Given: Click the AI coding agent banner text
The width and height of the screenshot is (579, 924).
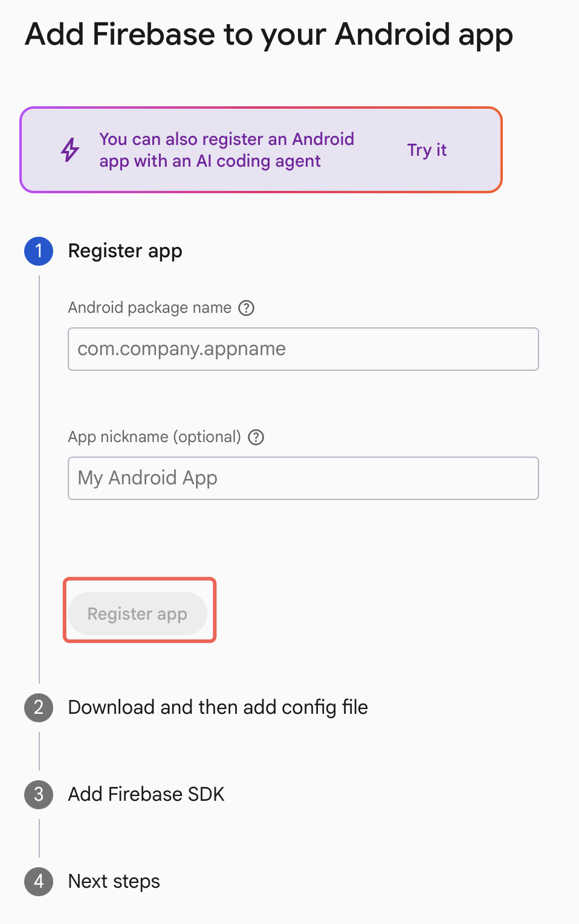Looking at the screenshot, I should click(227, 150).
